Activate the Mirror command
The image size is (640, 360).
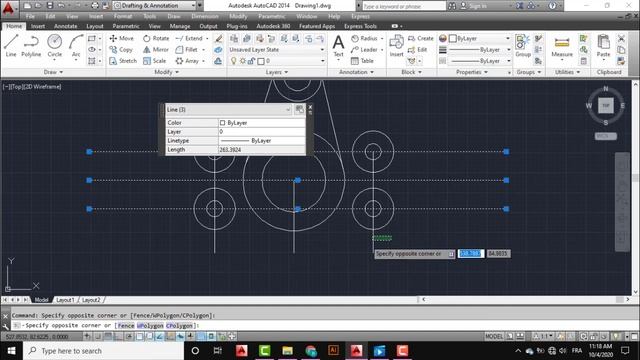(156, 49)
